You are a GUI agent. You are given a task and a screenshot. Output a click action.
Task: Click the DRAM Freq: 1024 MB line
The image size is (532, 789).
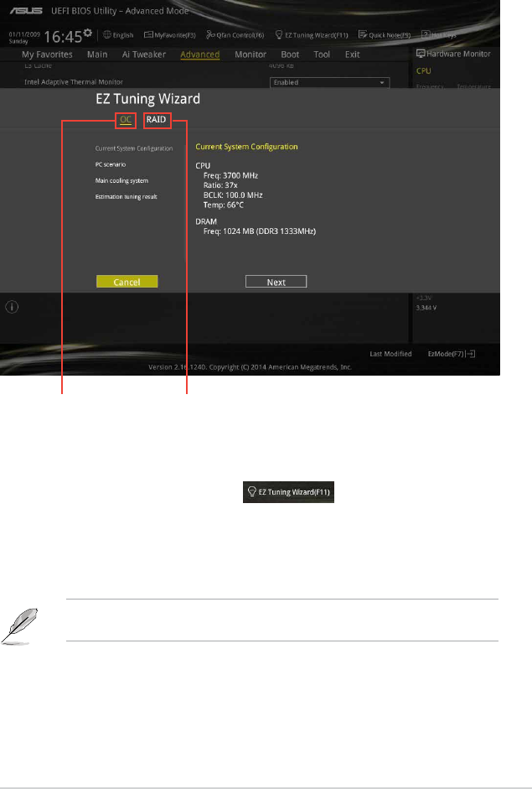coord(260,231)
